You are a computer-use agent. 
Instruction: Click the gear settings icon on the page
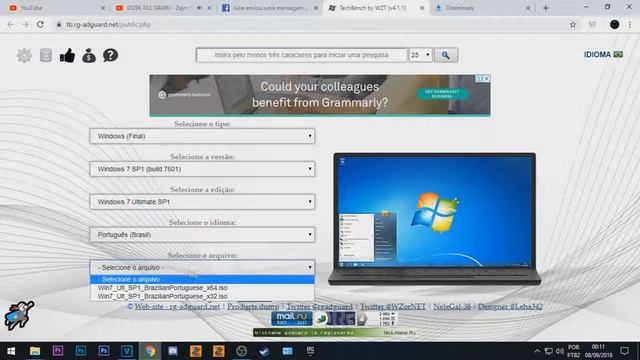24,55
